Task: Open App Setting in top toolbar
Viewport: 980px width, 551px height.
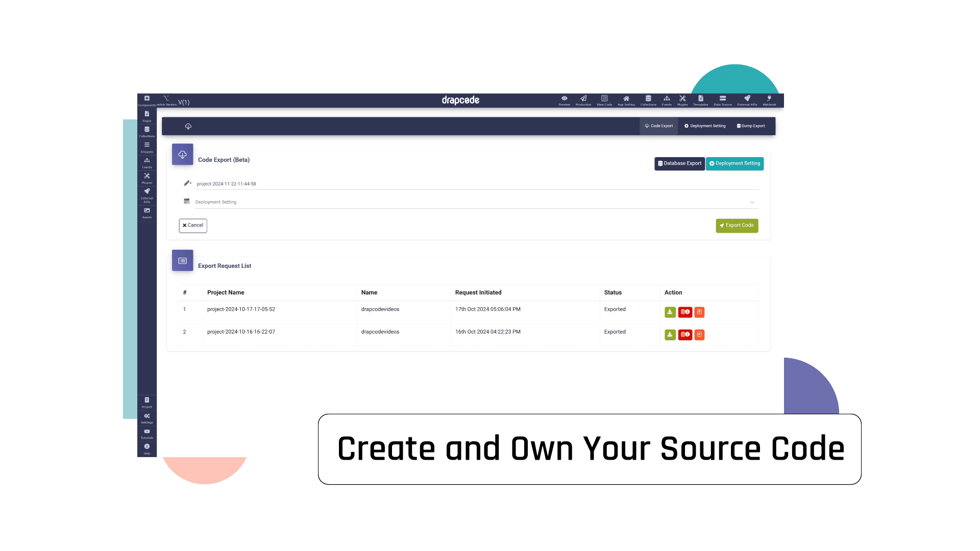Action: pyautogui.click(x=626, y=100)
